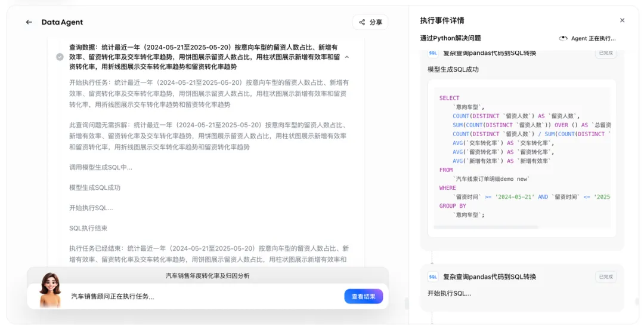Screen dimensions: 644x329
Task: Click the SQL code block horizontal scrollbar
Action: pyautogui.click(x=487, y=227)
